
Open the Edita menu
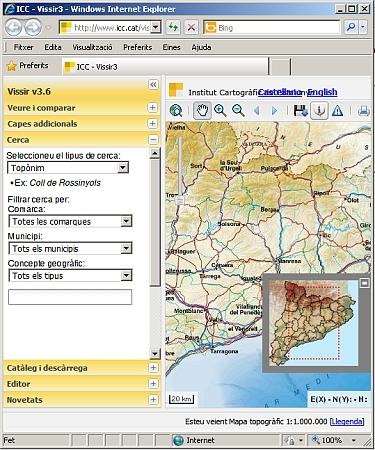53,47
